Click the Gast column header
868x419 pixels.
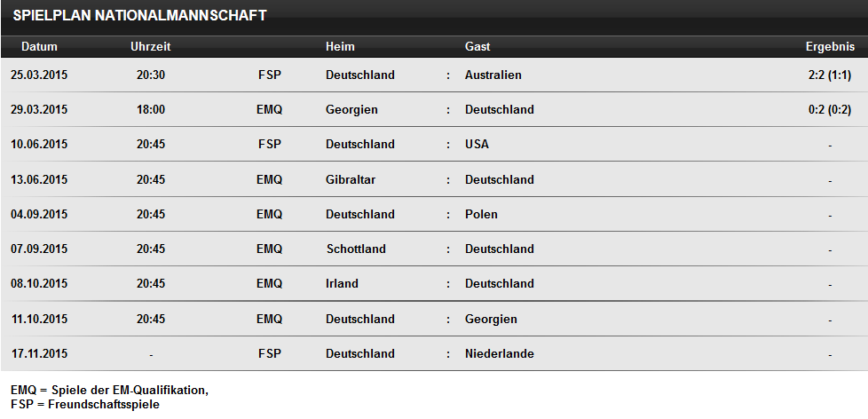point(477,46)
